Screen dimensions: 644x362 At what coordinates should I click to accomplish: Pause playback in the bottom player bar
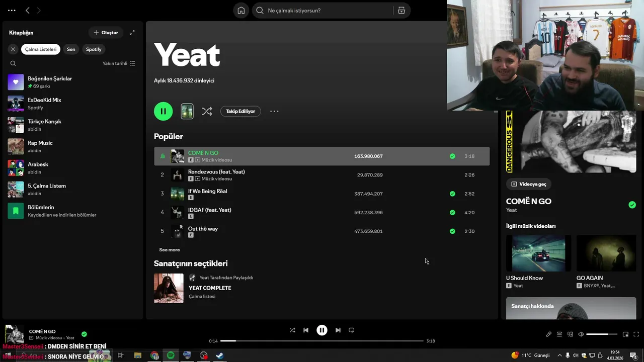tap(322, 330)
